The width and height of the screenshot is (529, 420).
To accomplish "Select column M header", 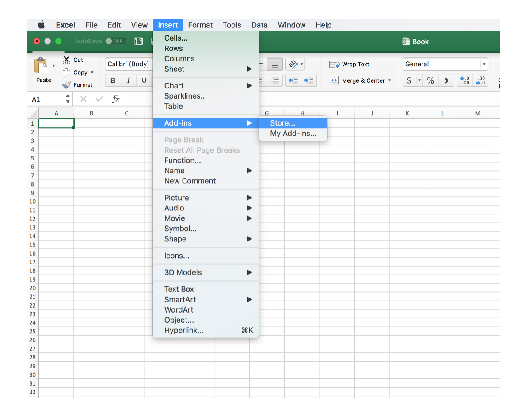I will coord(477,114).
